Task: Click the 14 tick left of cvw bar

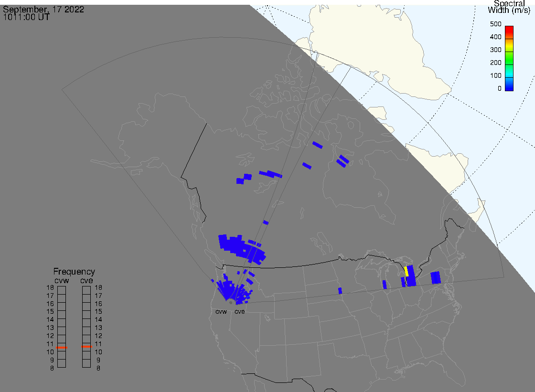Action: point(50,320)
